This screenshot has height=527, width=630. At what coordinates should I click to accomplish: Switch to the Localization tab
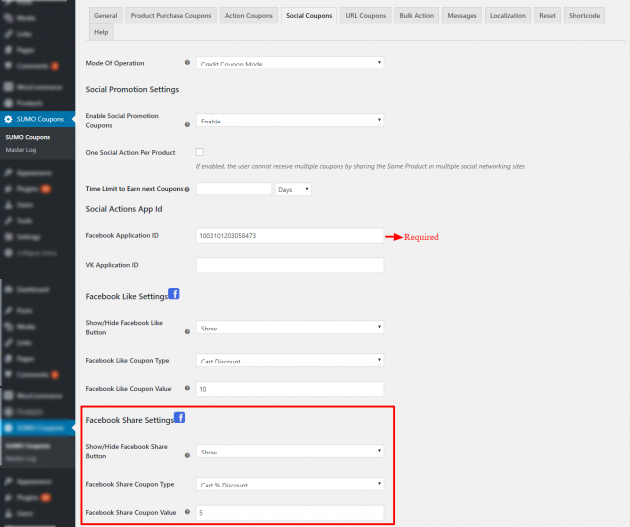[x=508, y=16]
